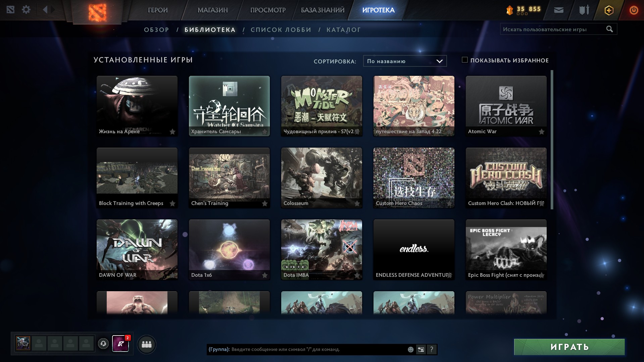The height and width of the screenshot is (362, 644).
Task: Enable Показывать избранное checkbox
Action: [x=464, y=60]
